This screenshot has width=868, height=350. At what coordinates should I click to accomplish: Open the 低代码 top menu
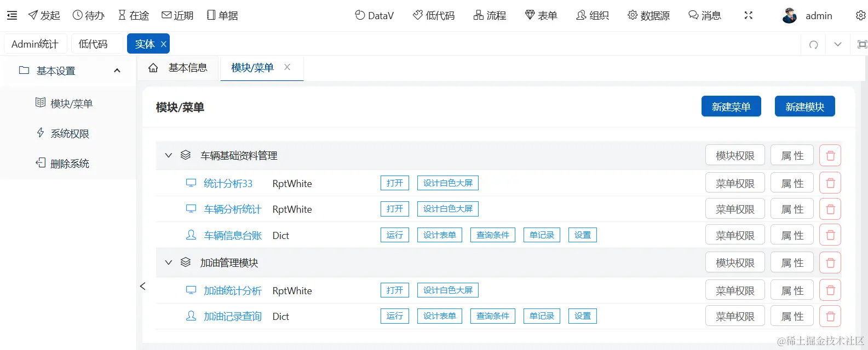point(434,15)
